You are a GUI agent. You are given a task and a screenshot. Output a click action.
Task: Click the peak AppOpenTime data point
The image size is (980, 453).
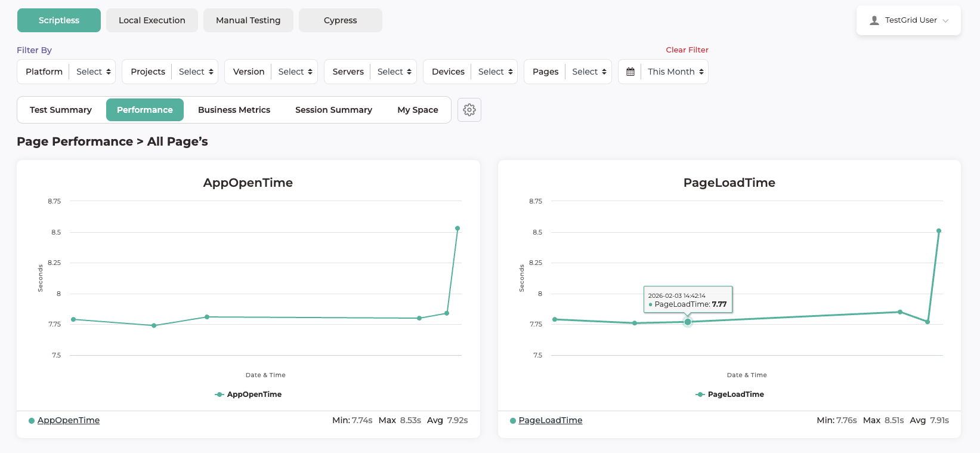(457, 229)
